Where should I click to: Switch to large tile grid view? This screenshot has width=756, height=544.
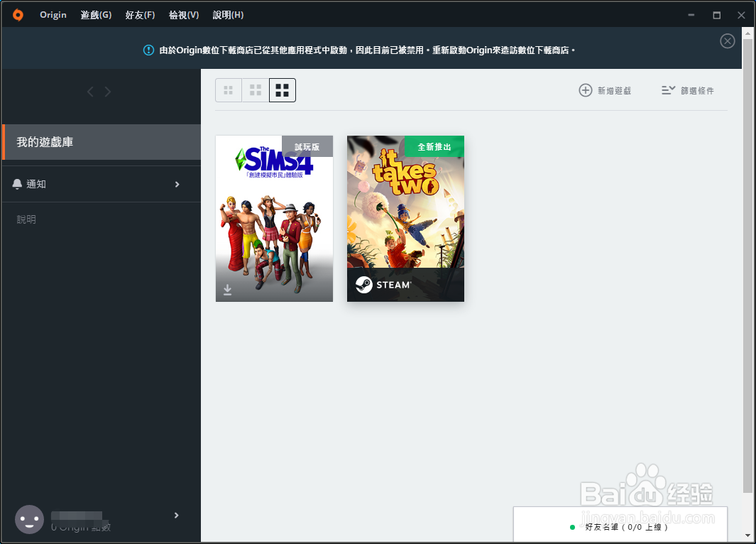coord(283,90)
